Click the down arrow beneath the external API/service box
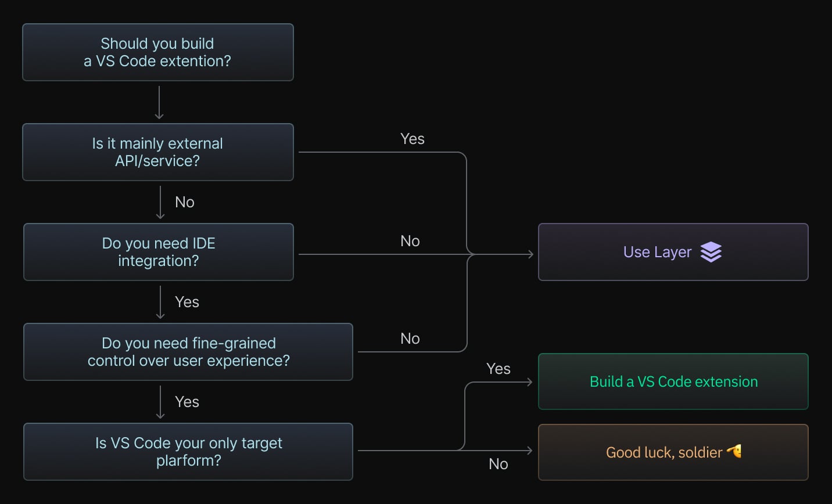This screenshot has width=832, height=504. [x=160, y=215]
